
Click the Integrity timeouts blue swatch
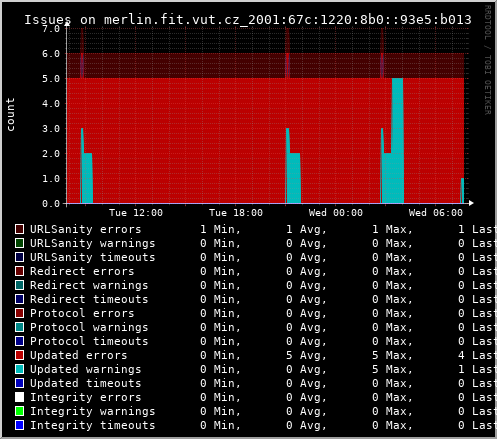(x=19, y=425)
